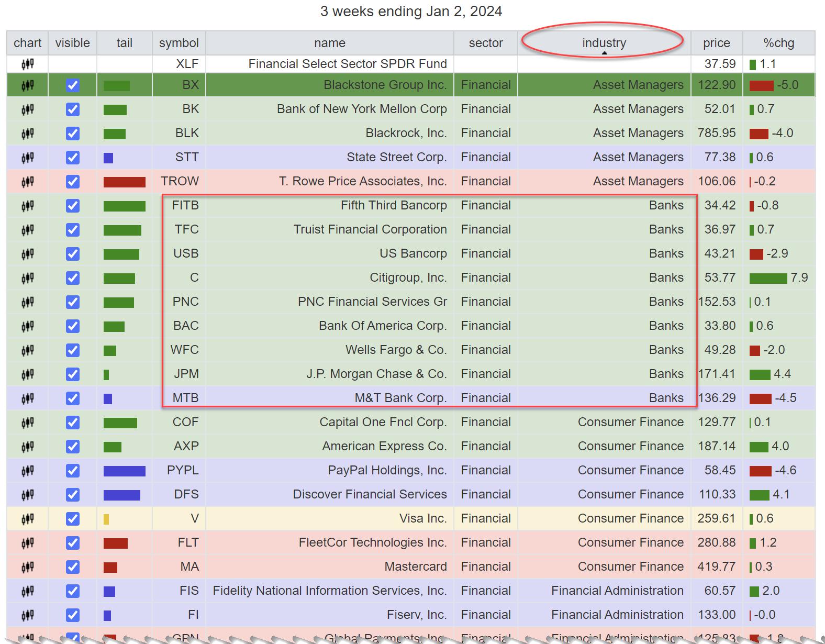Viewport: 825px width, 644px height.
Task: Click the Fifth Third Bancorp name
Action: pyautogui.click(x=394, y=205)
